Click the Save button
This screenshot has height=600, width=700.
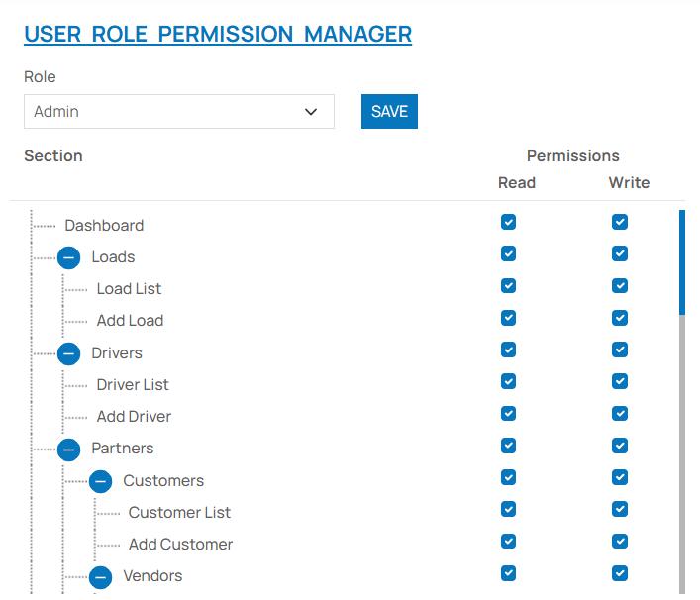pos(389,112)
